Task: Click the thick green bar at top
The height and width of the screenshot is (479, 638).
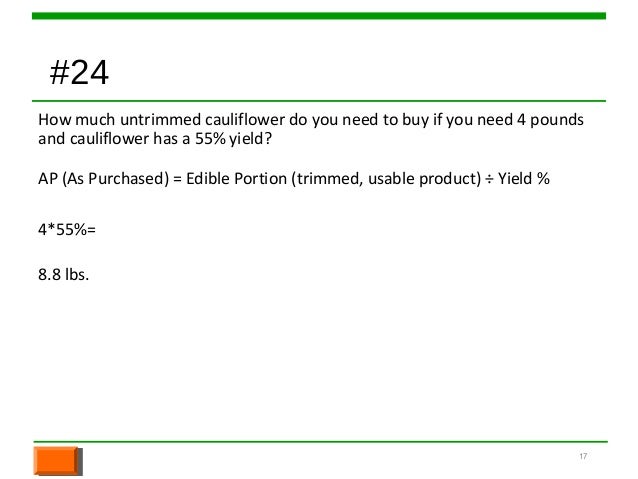Action: tap(319, 16)
